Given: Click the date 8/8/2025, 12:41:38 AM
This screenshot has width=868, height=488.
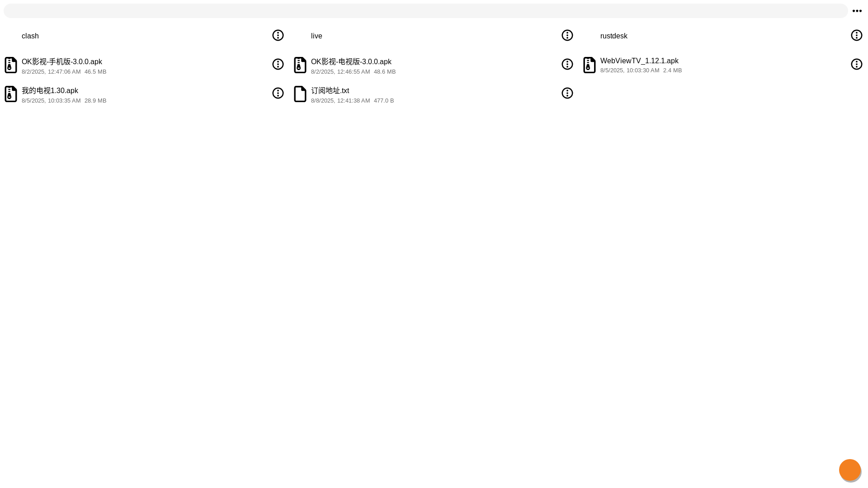Looking at the screenshot, I should (340, 101).
